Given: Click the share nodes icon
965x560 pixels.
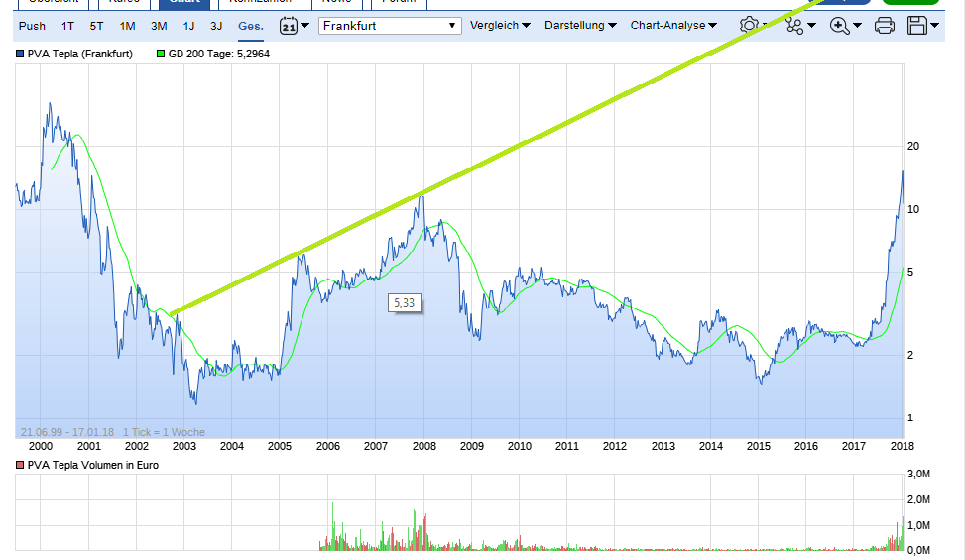Looking at the screenshot, I should 794,26.
